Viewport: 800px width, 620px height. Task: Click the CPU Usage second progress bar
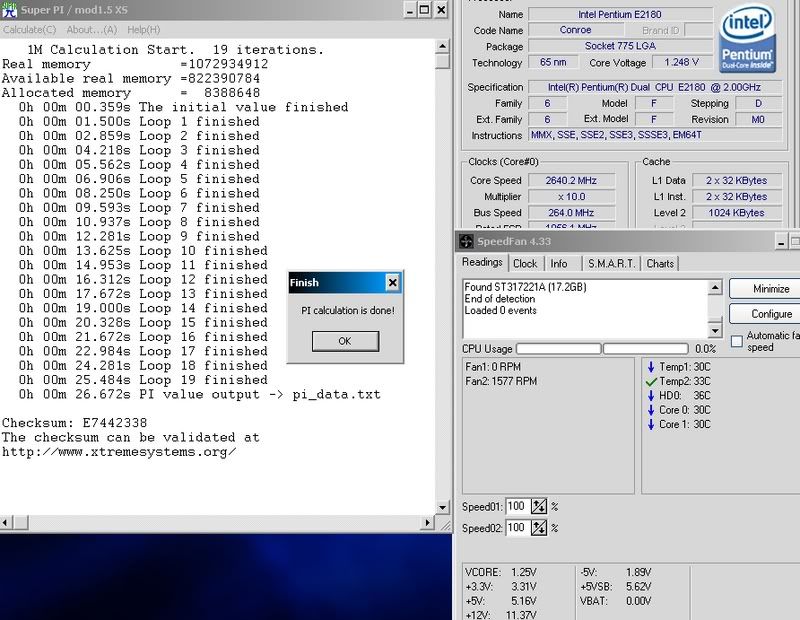coord(646,349)
